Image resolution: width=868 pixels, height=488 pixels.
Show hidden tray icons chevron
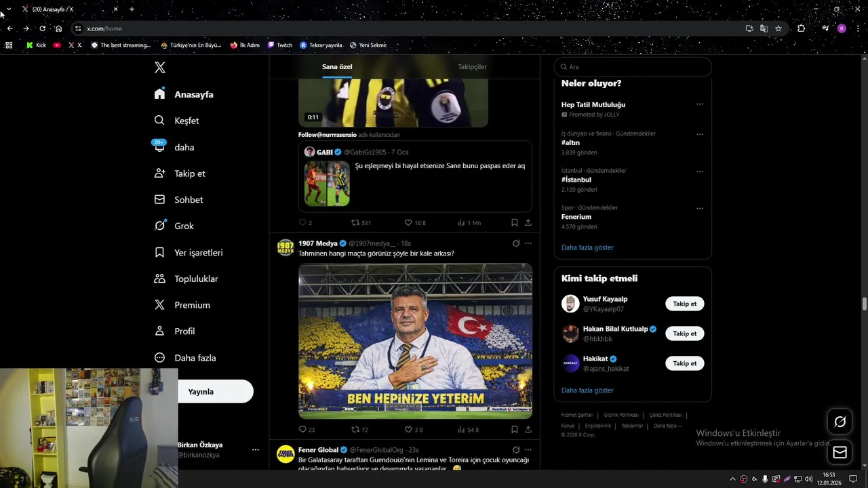click(x=732, y=479)
